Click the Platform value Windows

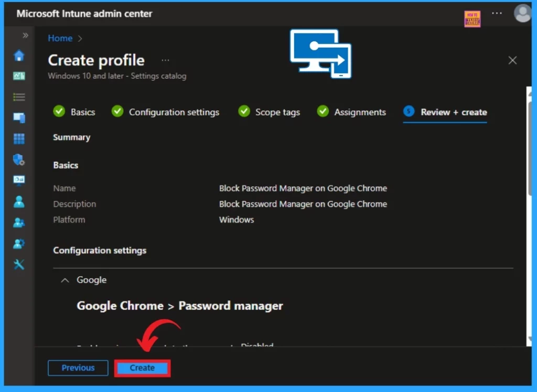click(x=237, y=220)
